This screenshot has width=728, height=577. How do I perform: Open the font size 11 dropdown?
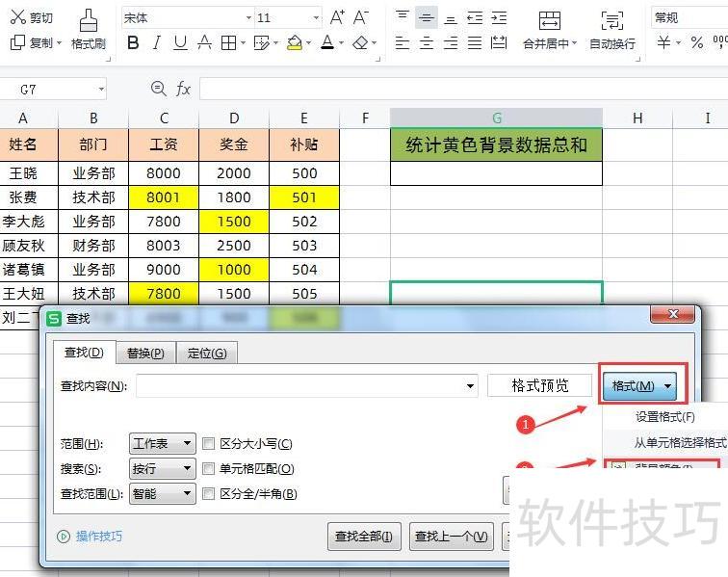pos(316,17)
